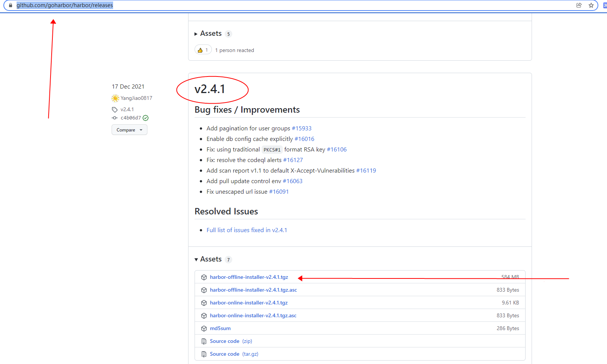Select the '1 person reacted' text
This screenshot has width=607, height=364.
click(235, 50)
